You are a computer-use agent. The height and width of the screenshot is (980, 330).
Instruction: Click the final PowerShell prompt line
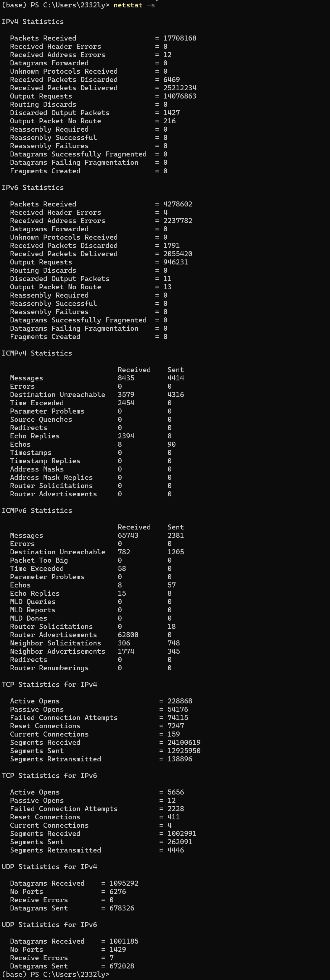56,974
